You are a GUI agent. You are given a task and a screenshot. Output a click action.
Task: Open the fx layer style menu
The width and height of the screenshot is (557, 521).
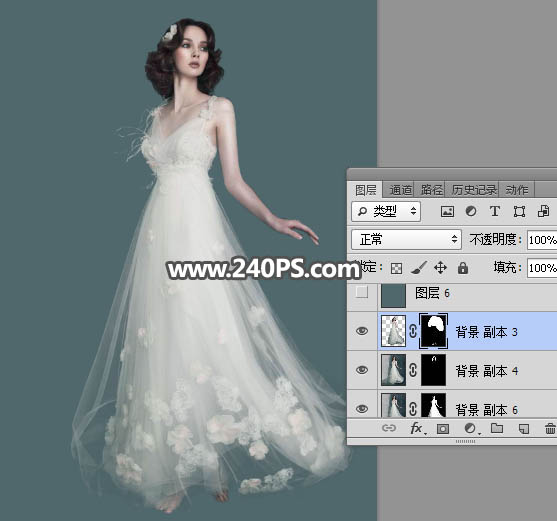pos(417,429)
